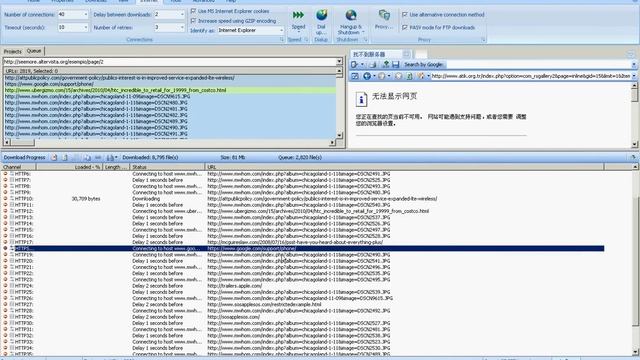Open the Dial up globe icon
Image resolution: width=640 pixels, height=360 pixels.
coord(322,15)
